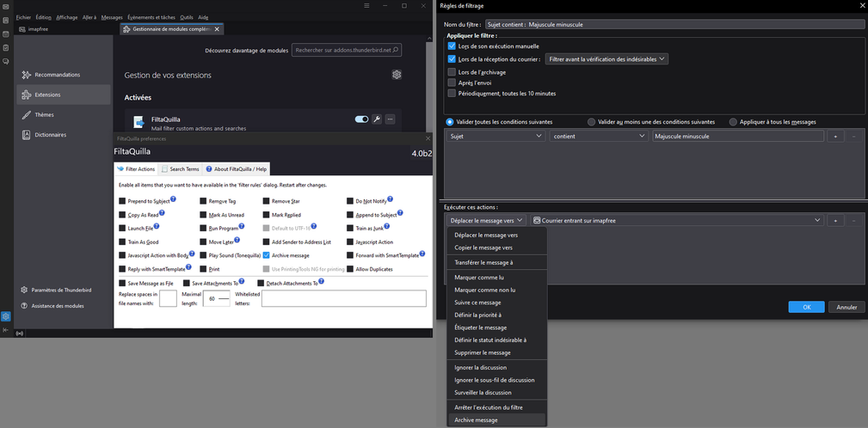Open Mail space in left toolbar
The image size is (868, 428).
(x=6, y=6)
